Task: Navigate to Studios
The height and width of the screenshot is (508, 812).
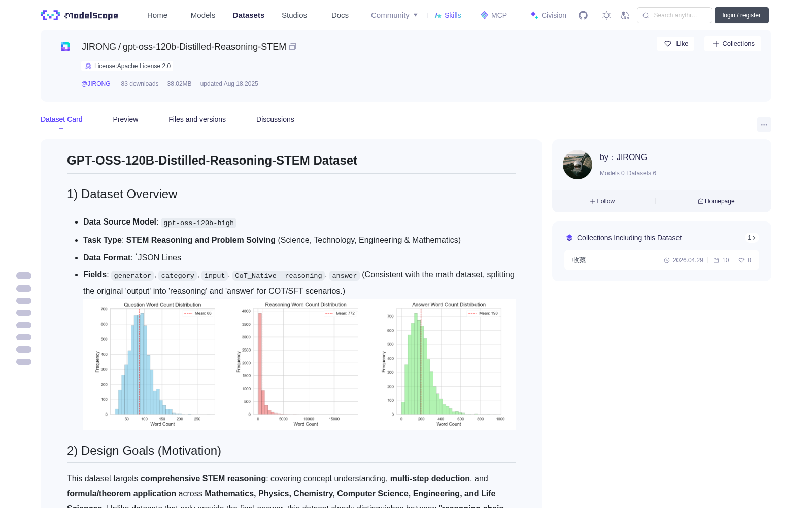Action: [x=294, y=15]
